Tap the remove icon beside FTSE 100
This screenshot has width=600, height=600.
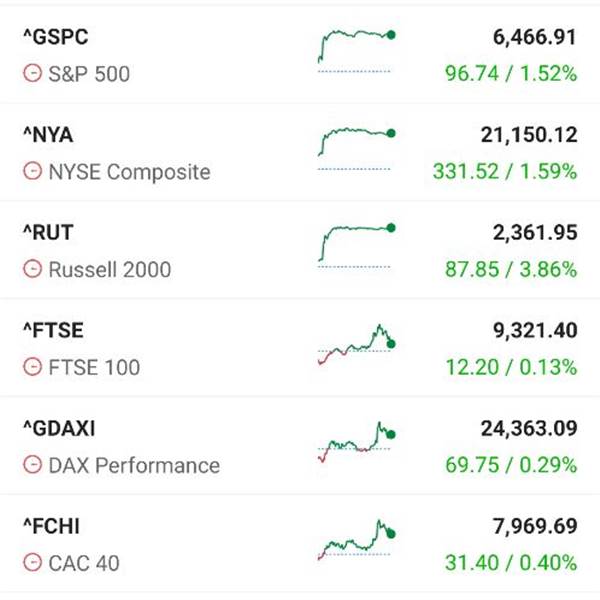(33, 367)
